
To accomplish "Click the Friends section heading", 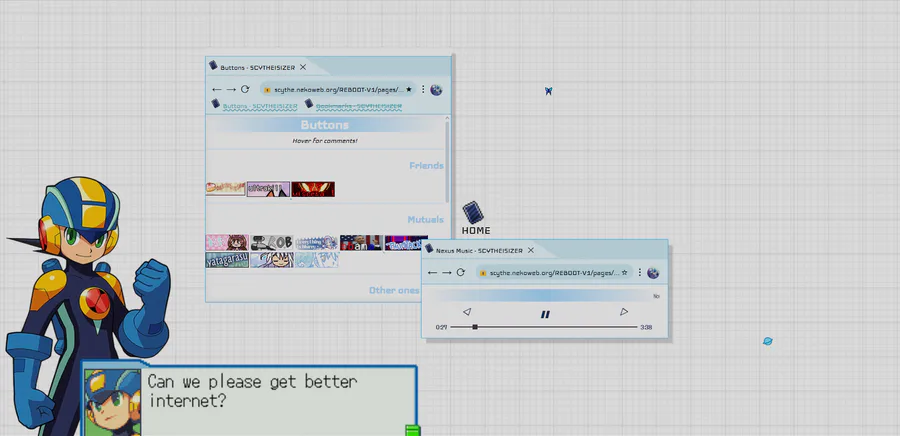I will coord(426,166).
